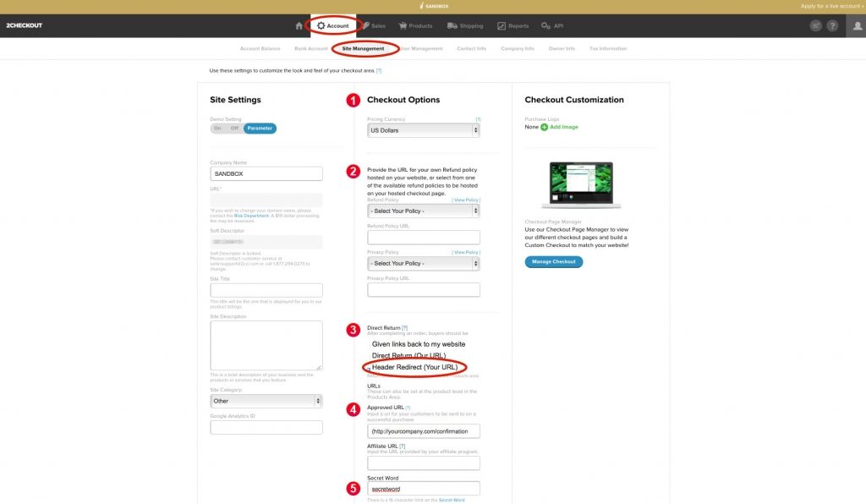Switch to the Site Management tab
The image size is (866, 504).
(365, 48)
